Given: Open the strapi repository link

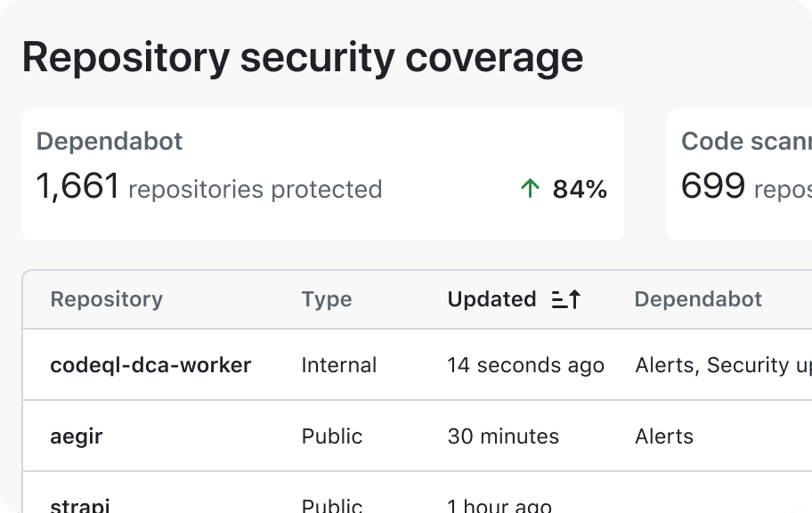Looking at the screenshot, I should click(x=80, y=505).
